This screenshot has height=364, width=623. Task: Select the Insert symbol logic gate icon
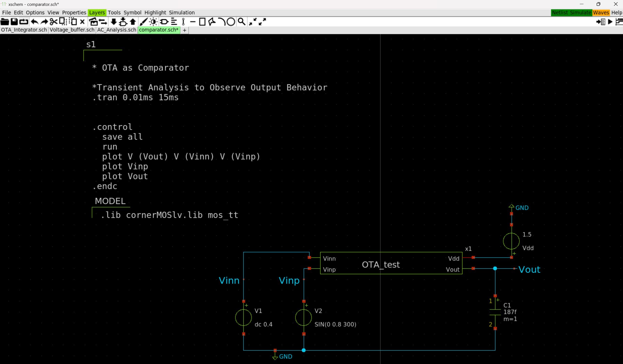pyautogui.click(x=164, y=22)
